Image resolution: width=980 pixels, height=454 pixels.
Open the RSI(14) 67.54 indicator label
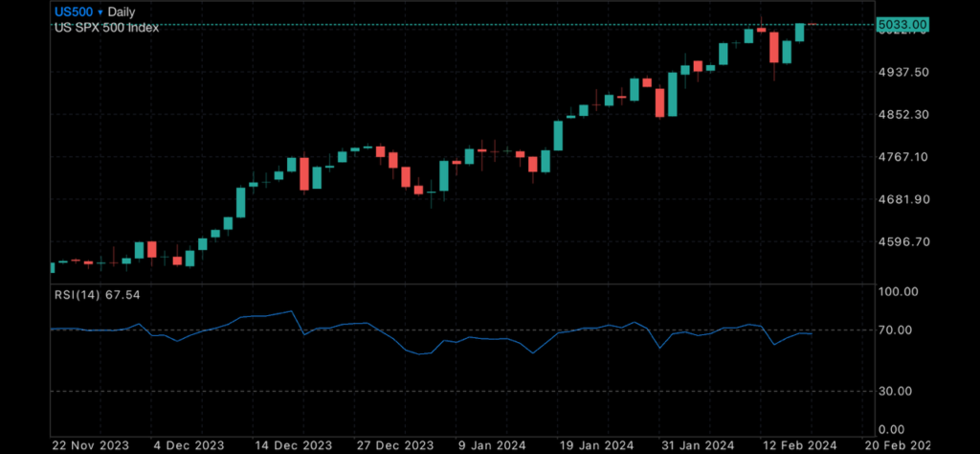[x=97, y=295]
